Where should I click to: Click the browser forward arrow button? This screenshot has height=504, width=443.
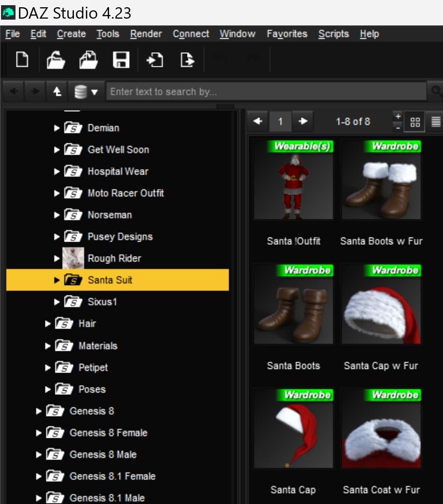click(x=35, y=92)
